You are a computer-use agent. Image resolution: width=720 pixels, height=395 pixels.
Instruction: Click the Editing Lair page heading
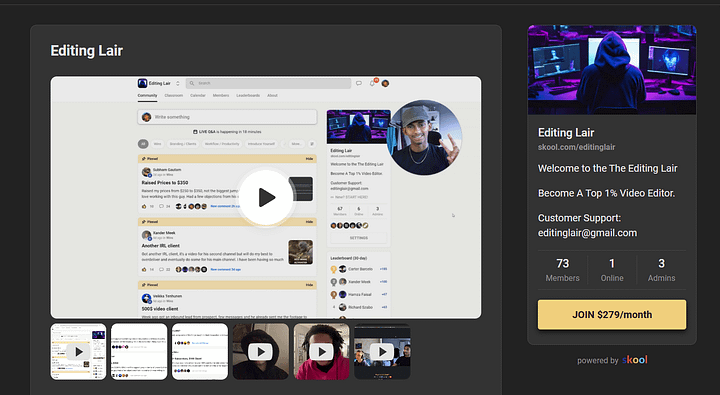pyautogui.click(x=86, y=51)
